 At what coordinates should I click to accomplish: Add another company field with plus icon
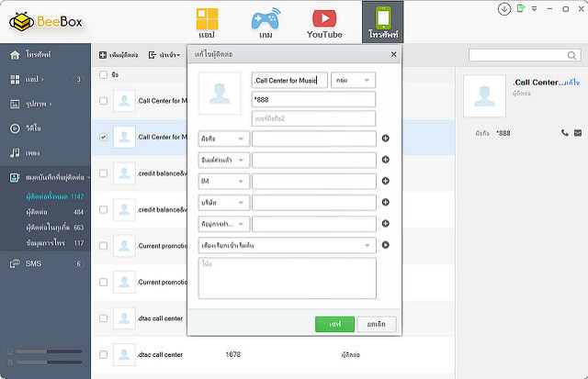[x=385, y=203]
